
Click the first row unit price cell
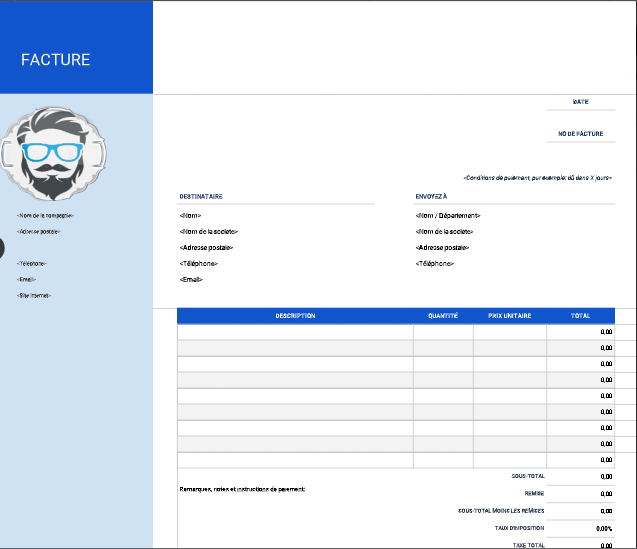click(510, 332)
